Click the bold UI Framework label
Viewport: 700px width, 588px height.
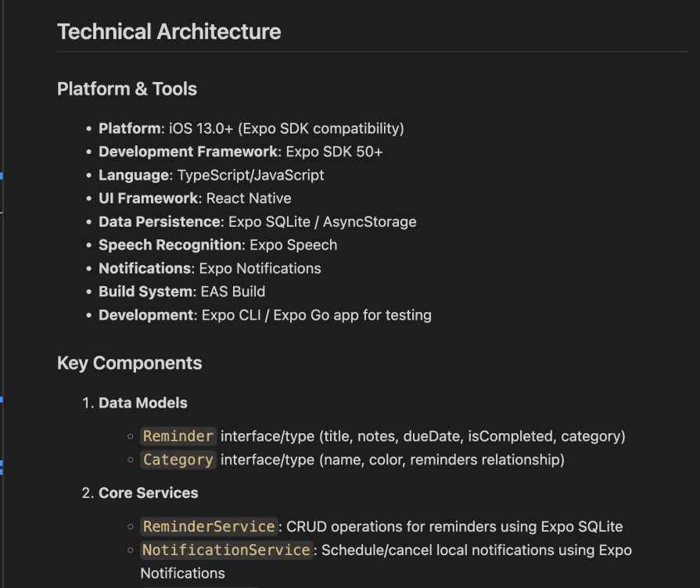click(148, 199)
